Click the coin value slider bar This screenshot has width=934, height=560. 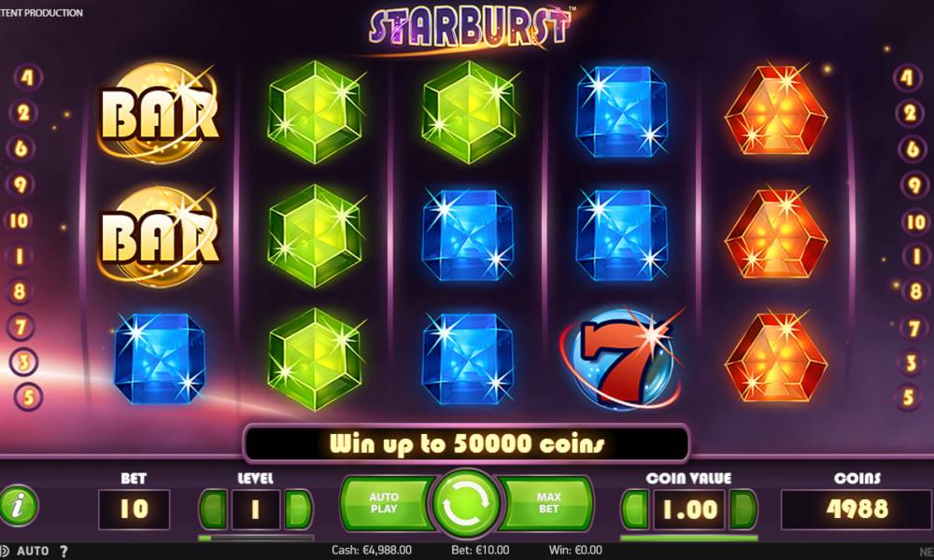(x=689, y=538)
